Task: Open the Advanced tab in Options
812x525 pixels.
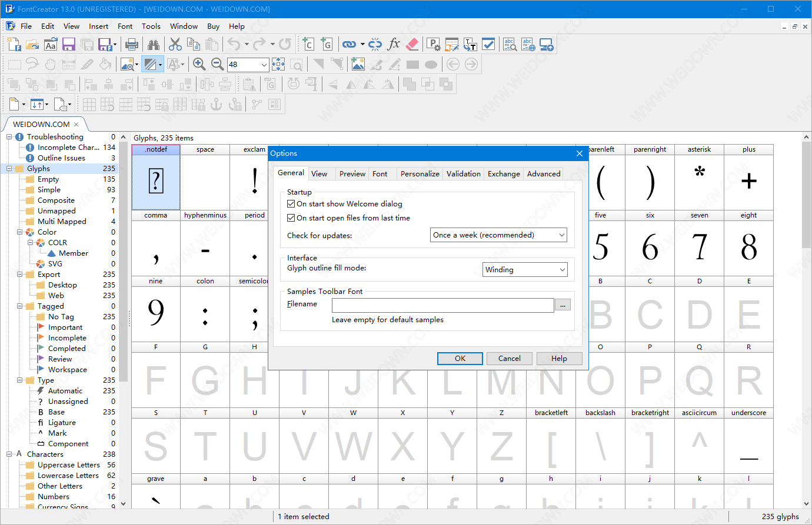Action: (x=544, y=174)
